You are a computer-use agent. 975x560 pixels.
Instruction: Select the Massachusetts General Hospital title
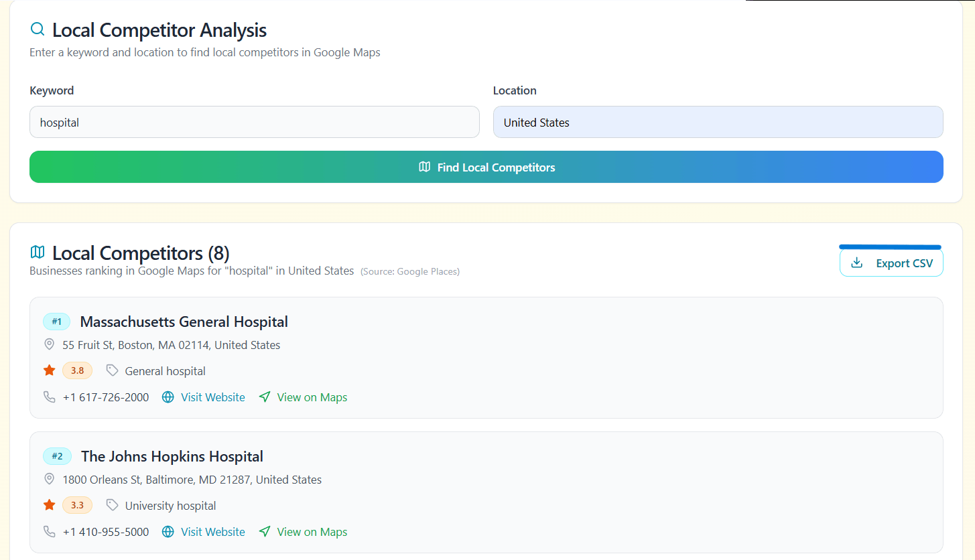pyautogui.click(x=184, y=322)
